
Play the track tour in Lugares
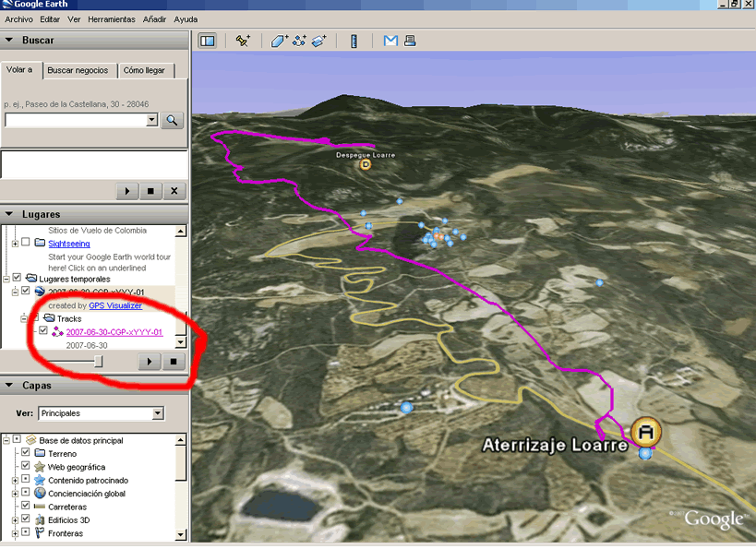[x=150, y=362]
